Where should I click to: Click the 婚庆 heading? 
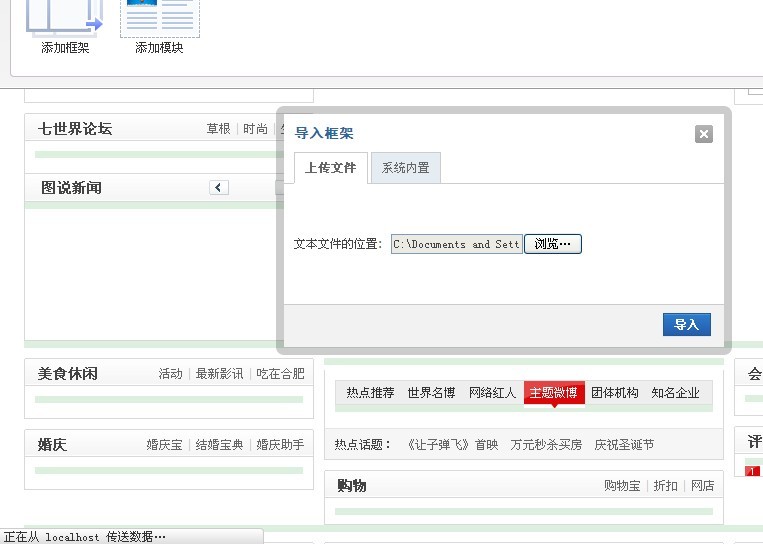pos(52,445)
